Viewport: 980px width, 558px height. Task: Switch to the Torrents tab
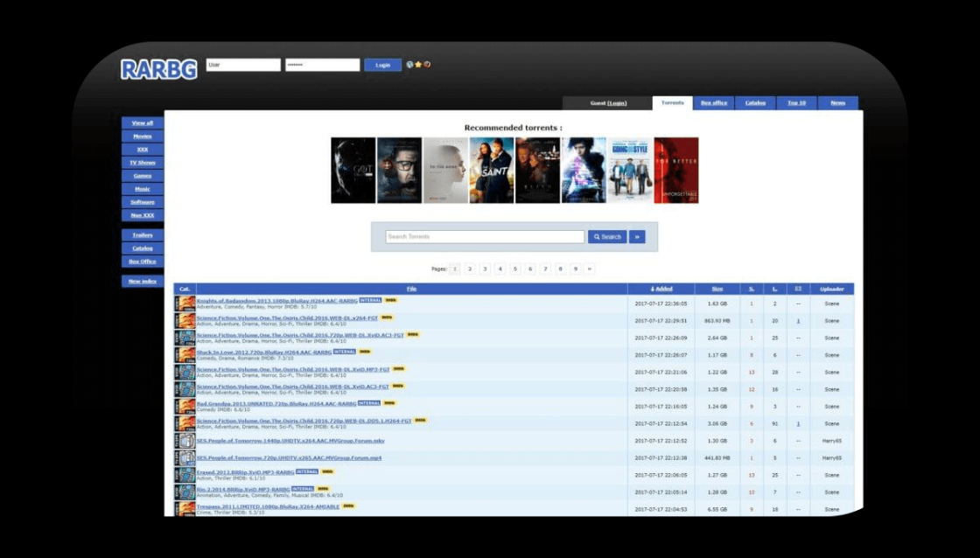pos(673,103)
